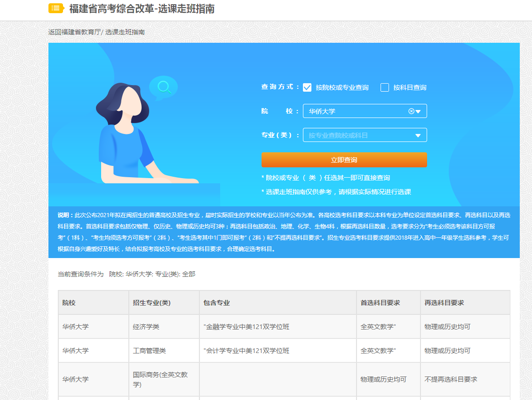Click the 院校 field showing 华侨大学
This screenshot has width=532, height=400.
point(365,111)
